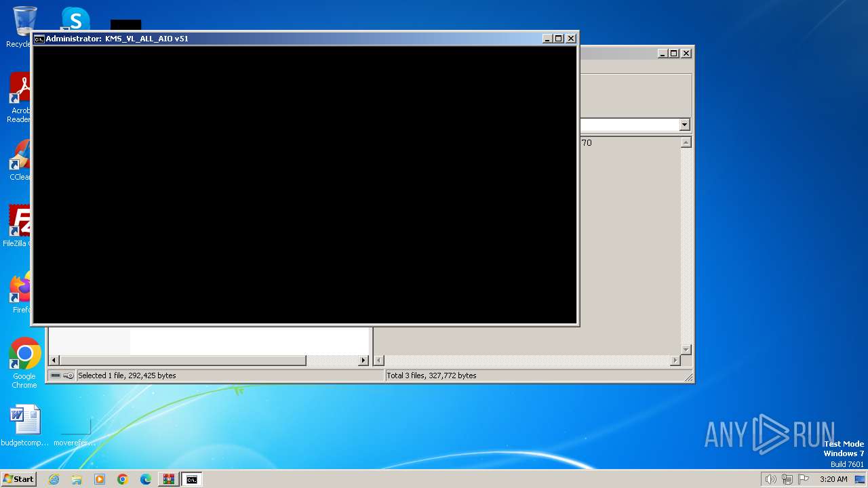Click the WinRAR vertical scrollbar up arrow
The image size is (868, 488).
click(686, 142)
